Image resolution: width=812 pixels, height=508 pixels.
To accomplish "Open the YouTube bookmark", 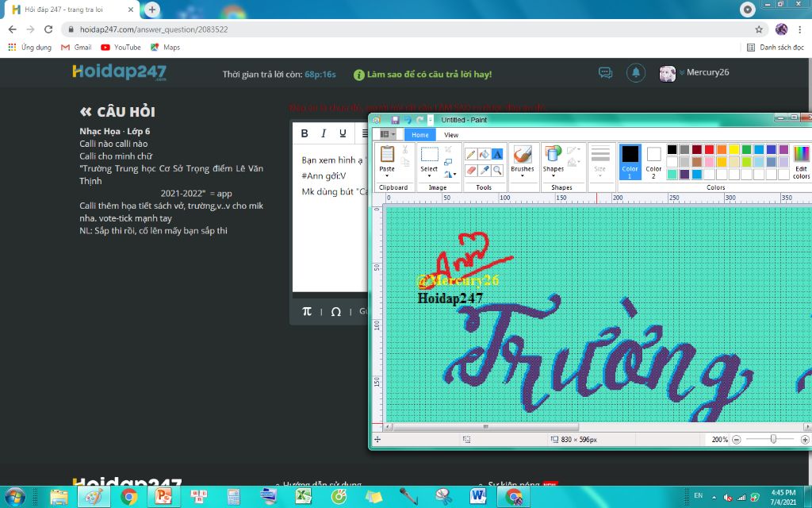I will click(121, 47).
